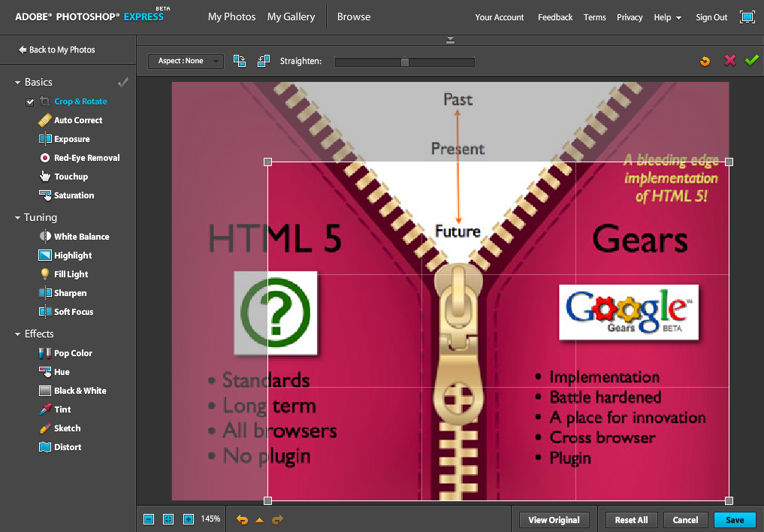Click the Reset All button
764x532 pixels.
point(632,520)
